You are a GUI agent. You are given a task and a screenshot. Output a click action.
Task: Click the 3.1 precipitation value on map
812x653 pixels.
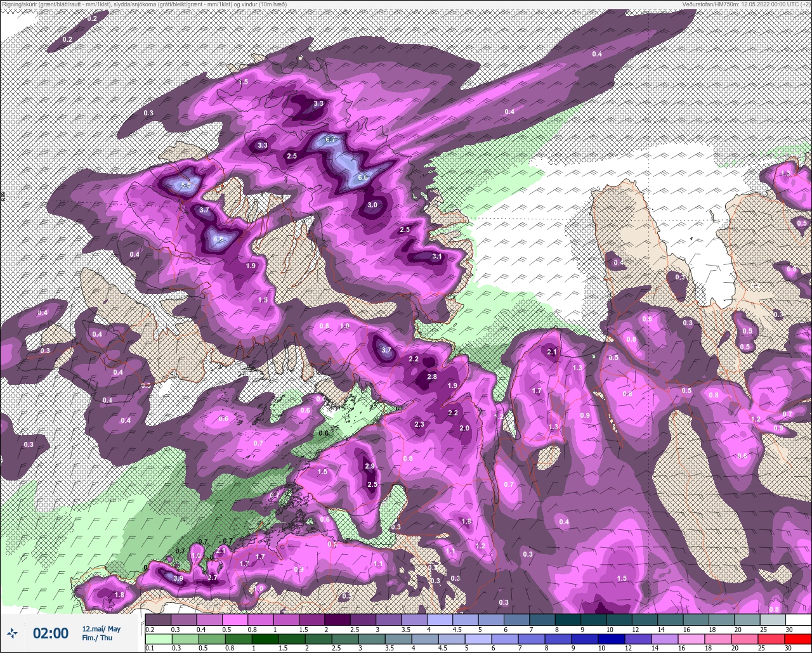436,256
